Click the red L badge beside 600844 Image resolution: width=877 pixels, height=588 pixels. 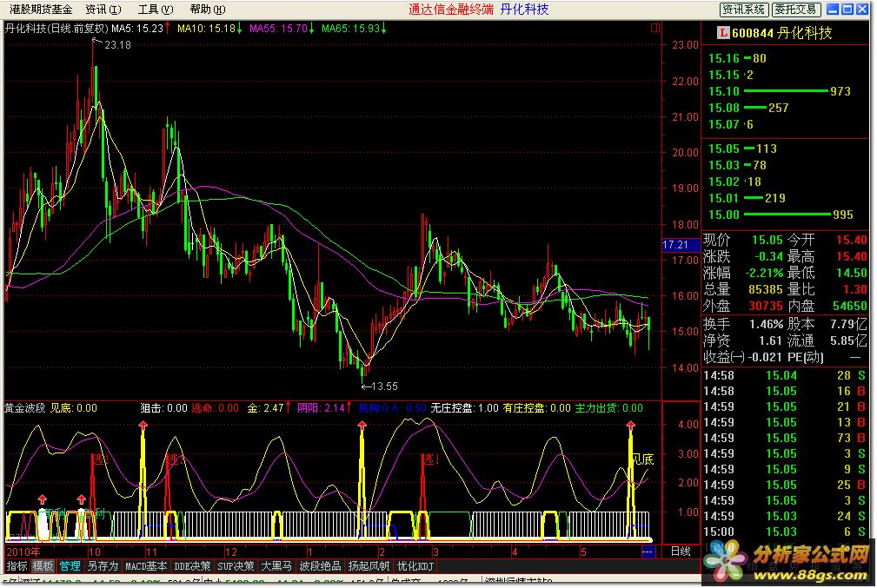point(723,33)
